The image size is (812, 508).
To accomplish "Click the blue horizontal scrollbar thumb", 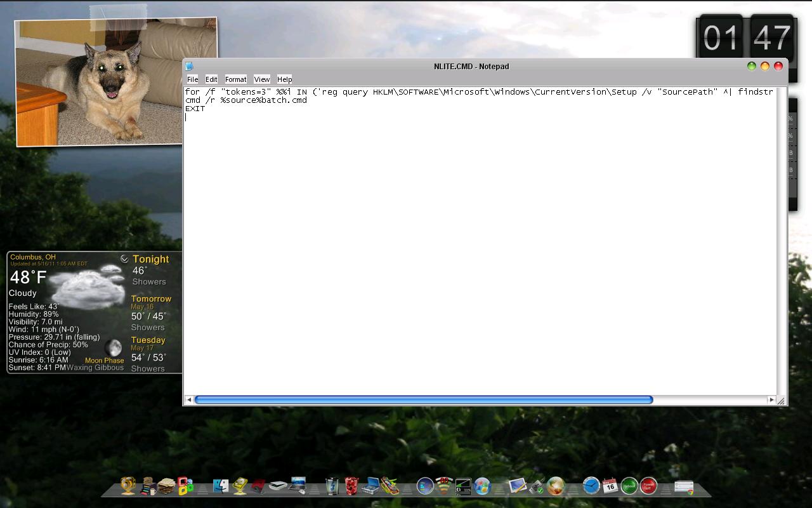I will [x=423, y=400].
